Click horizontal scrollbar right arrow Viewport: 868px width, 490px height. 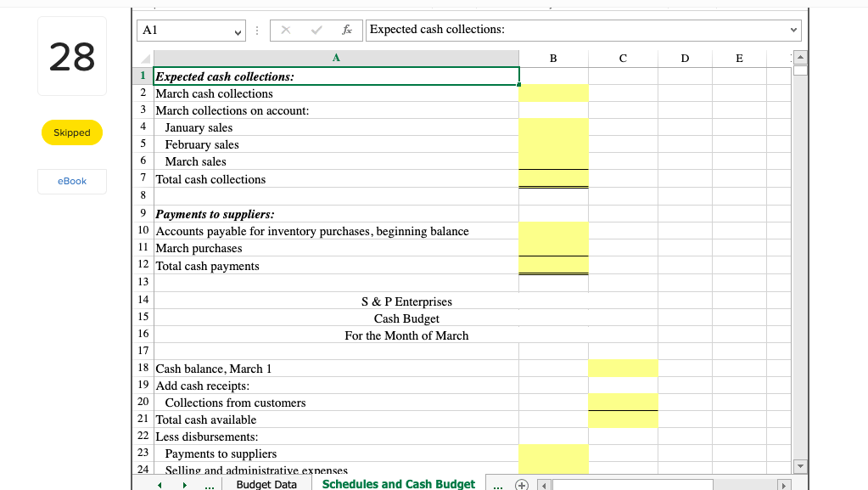click(x=785, y=484)
